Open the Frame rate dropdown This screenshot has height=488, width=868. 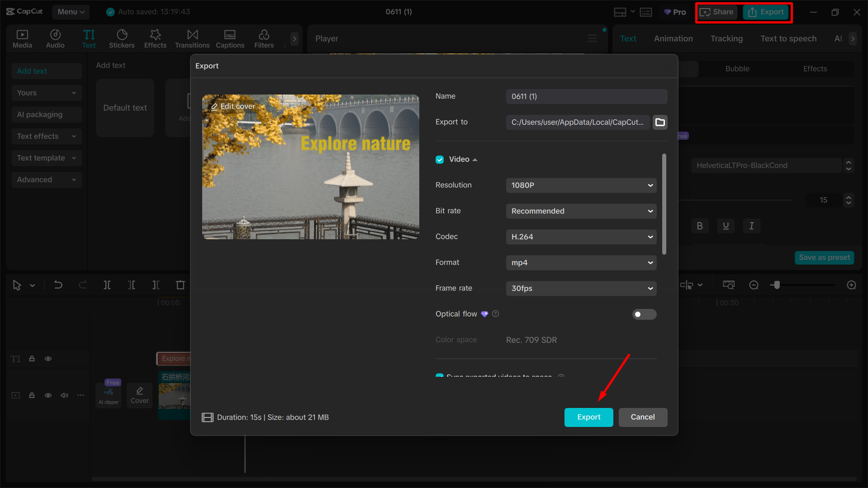581,288
